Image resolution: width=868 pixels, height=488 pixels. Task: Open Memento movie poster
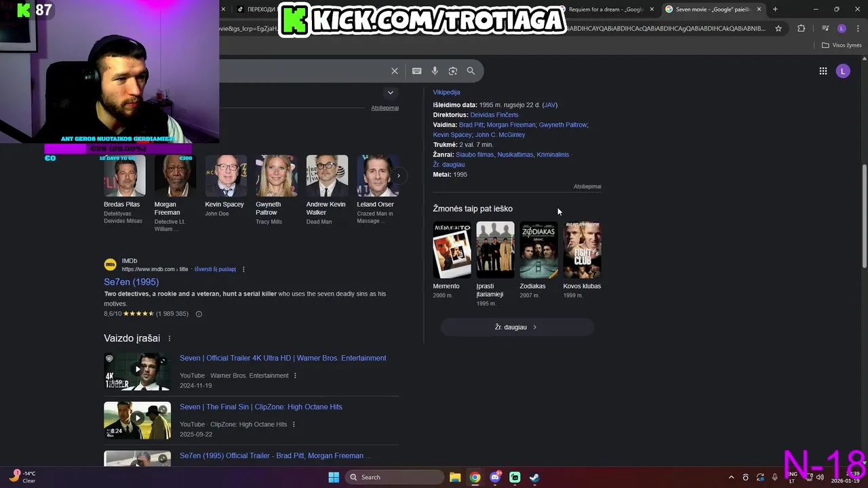pyautogui.click(x=452, y=250)
